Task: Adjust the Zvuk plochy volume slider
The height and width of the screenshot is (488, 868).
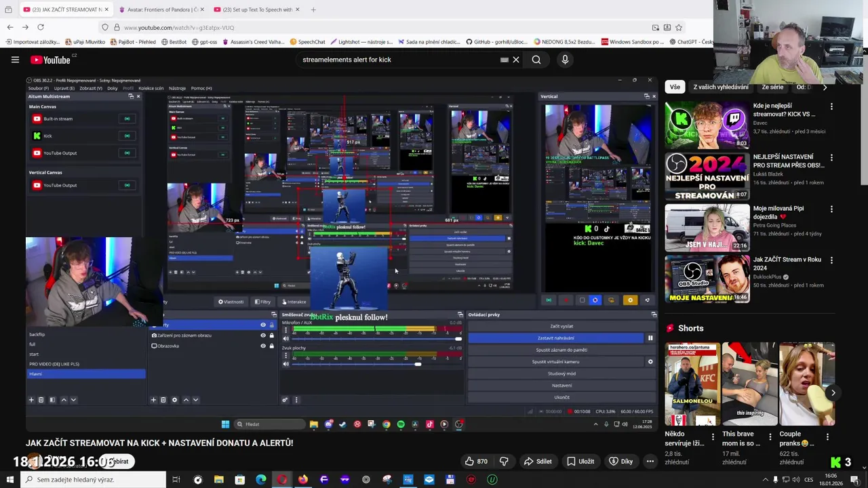Action: pyautogui.click(x=376, y=364)
